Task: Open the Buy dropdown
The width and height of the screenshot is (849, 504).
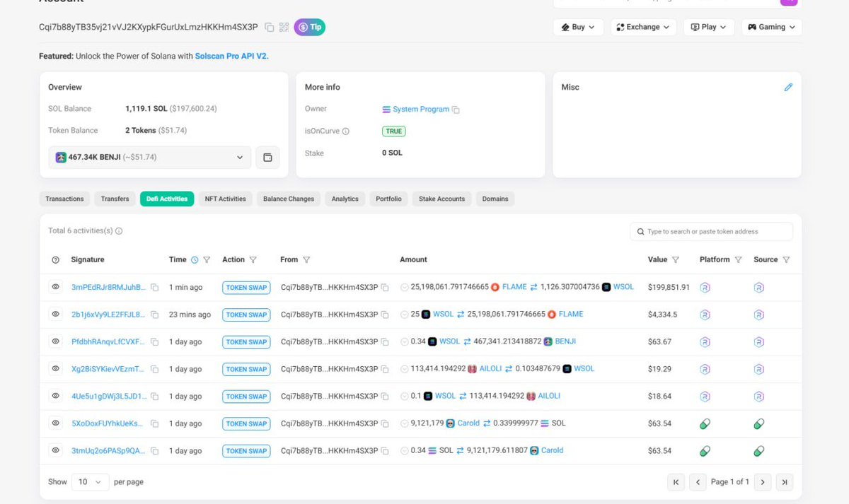Action: (x=578, y=27)
